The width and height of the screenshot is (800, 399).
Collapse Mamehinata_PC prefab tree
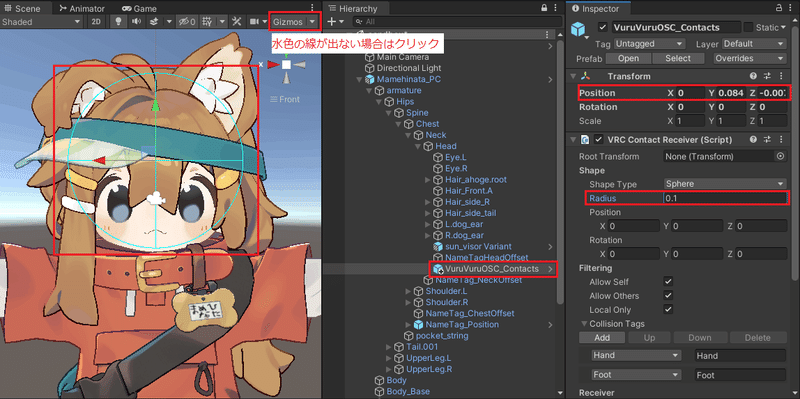point(360,79)
